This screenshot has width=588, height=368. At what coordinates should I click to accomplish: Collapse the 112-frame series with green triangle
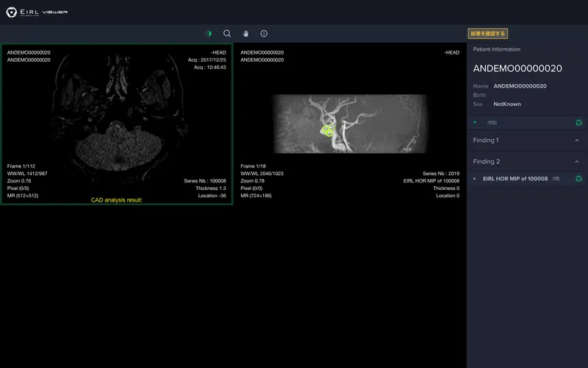475,123
